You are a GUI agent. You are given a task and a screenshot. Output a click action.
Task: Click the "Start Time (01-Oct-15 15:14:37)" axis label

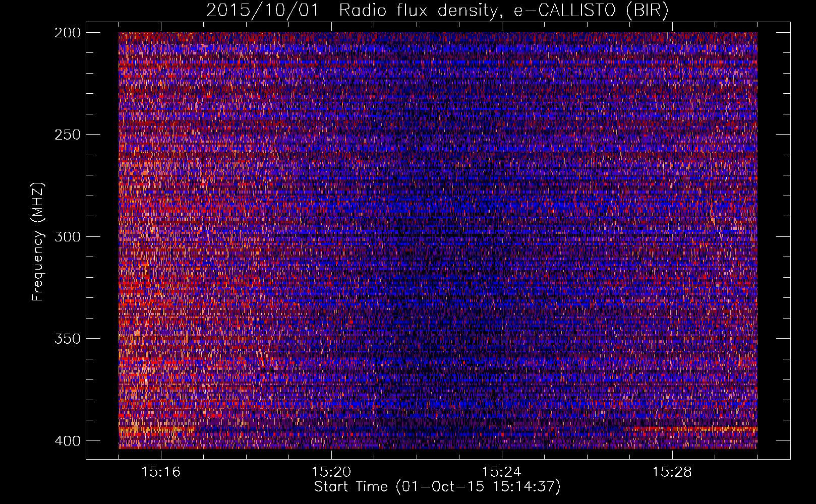pyautogui.click(x=437, y=487)
